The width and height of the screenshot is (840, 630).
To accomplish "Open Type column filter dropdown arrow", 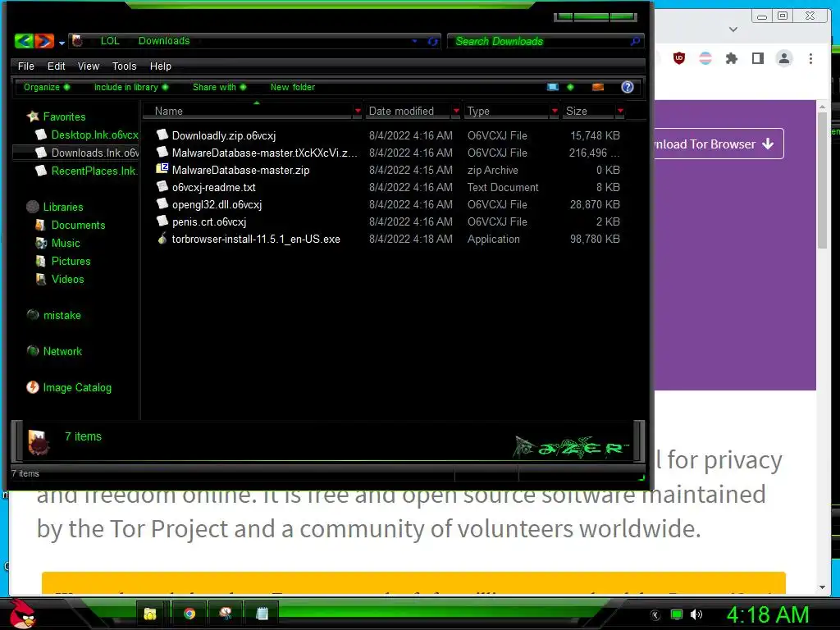I will pos(555,111).
